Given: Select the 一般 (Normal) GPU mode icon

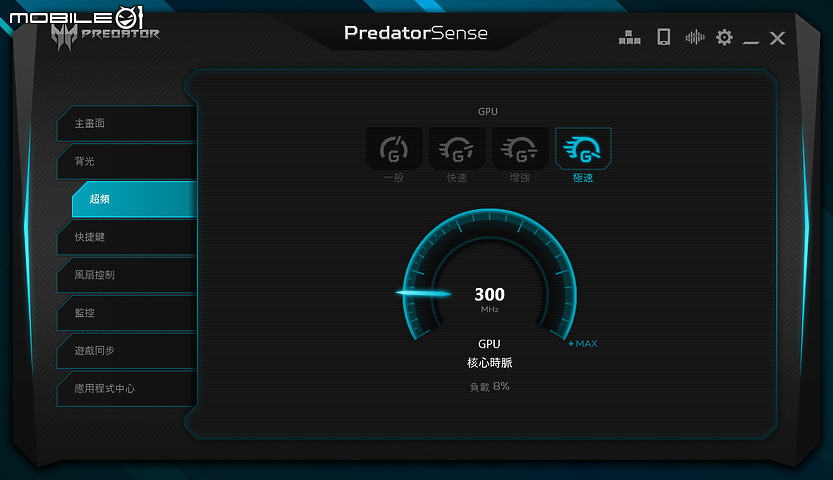Looking at the screenshot, I should pos(394,149).
